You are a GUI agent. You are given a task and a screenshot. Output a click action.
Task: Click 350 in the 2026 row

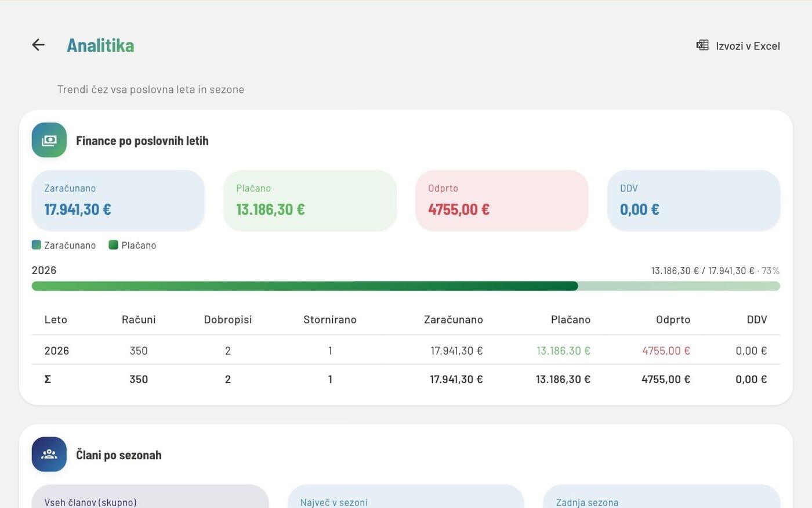click(139, 351)
